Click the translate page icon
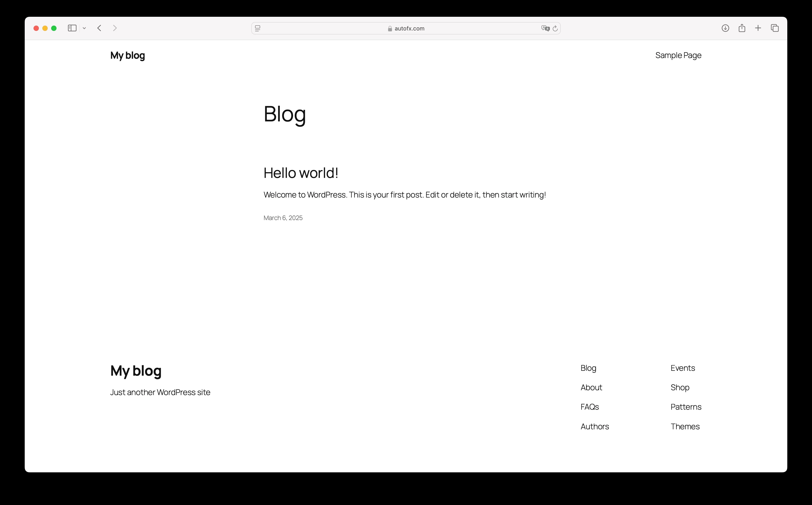This screenshot has width=812, height=505. point(545,28)
